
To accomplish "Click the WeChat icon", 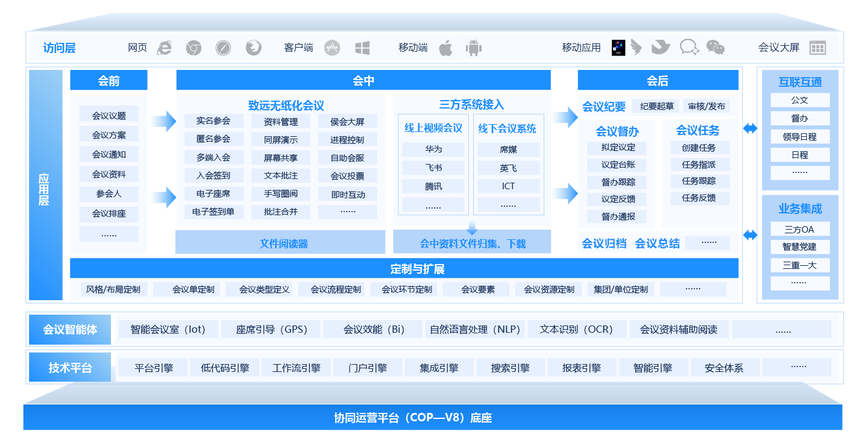I will click(715, 48).
